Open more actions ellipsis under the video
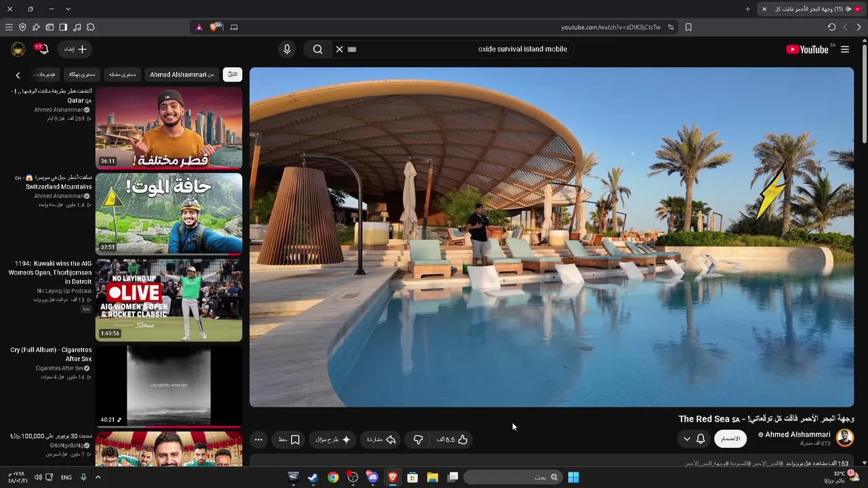This screenshot has width=868, height=488. click(x=258, y=440)
